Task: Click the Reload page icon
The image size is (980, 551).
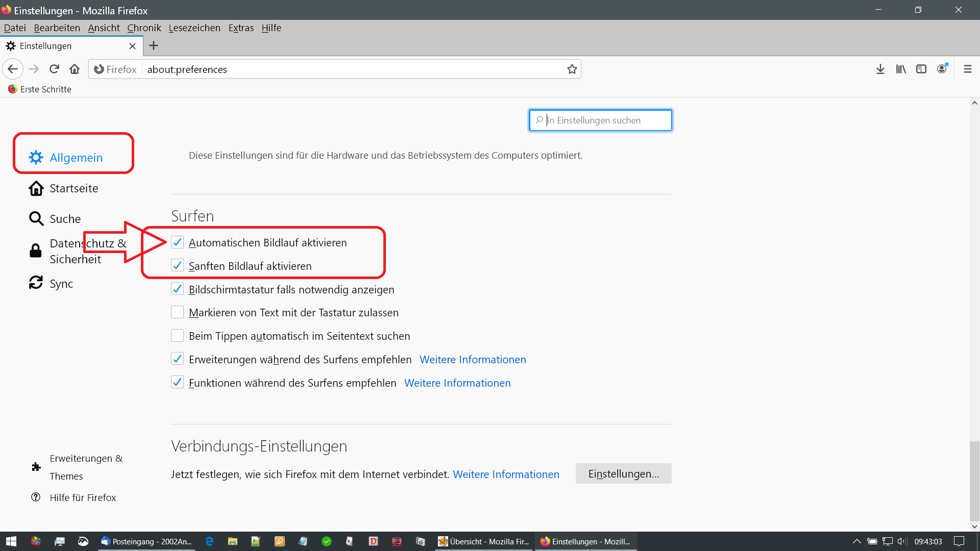Action: coord(54,69)
